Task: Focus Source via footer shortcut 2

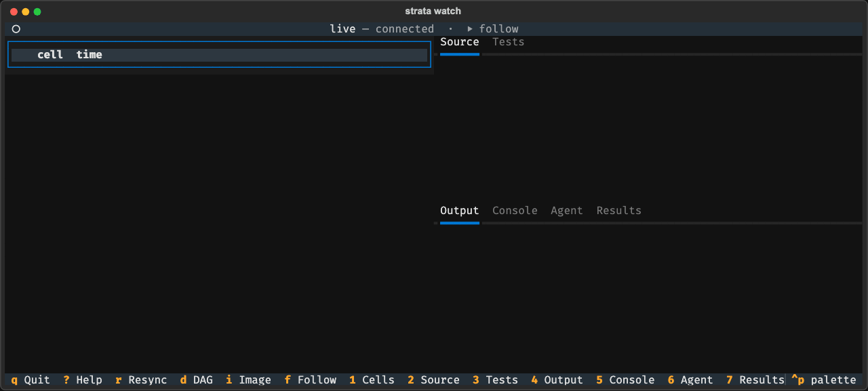Action: click(434, 380)
